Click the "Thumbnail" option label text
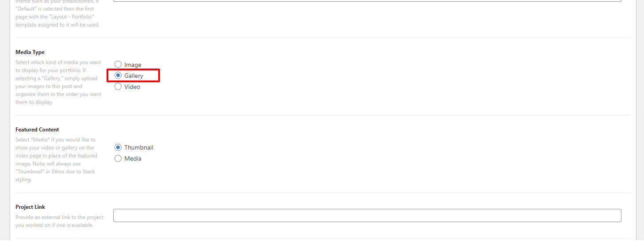The width and height of the screenshot is (644, 242). point(139,147)
